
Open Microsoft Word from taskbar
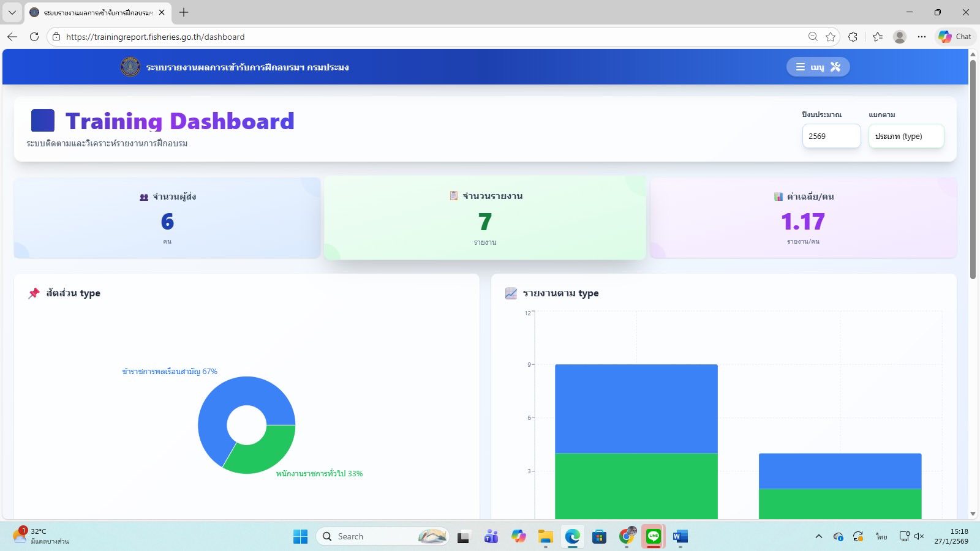(680, 536)
